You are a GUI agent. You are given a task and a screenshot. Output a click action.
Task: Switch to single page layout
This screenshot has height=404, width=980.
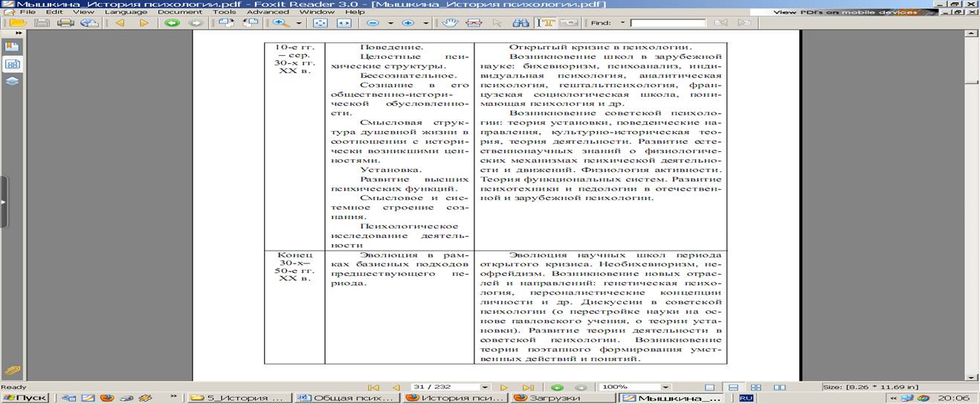[709, 388]
